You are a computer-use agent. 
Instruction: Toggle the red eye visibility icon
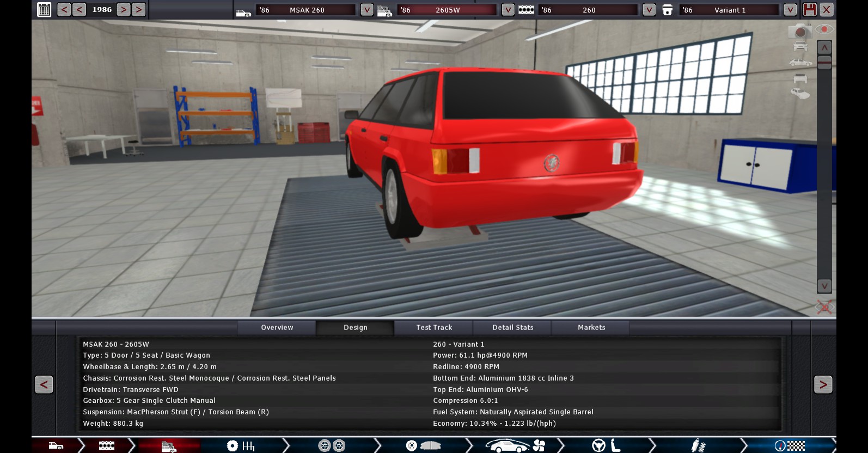click(x=824, y=29)
